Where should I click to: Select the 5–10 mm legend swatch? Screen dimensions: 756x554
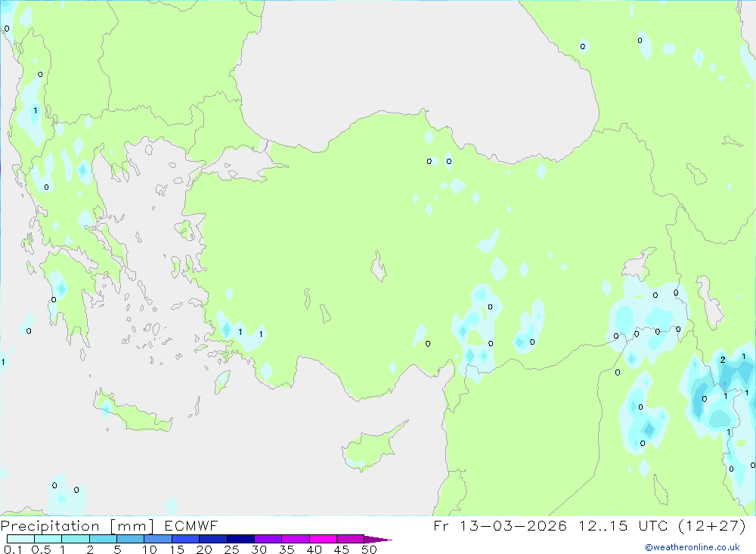point(131,539)
